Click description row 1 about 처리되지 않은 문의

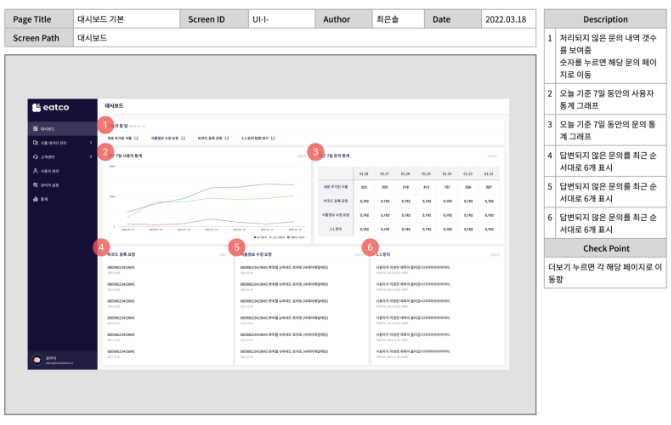pyautogui.click(x=605, y=56)
